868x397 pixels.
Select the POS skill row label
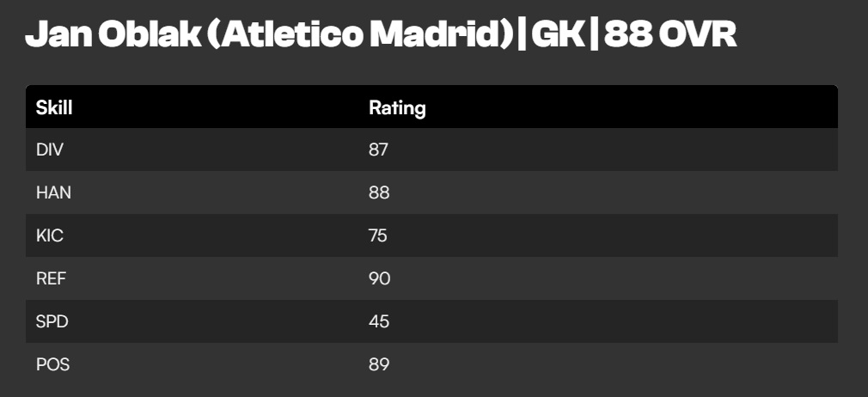[x=52, y=364]
